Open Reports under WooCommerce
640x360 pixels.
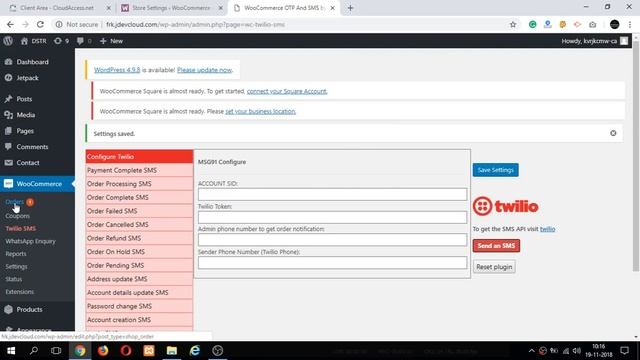[16, 254]
